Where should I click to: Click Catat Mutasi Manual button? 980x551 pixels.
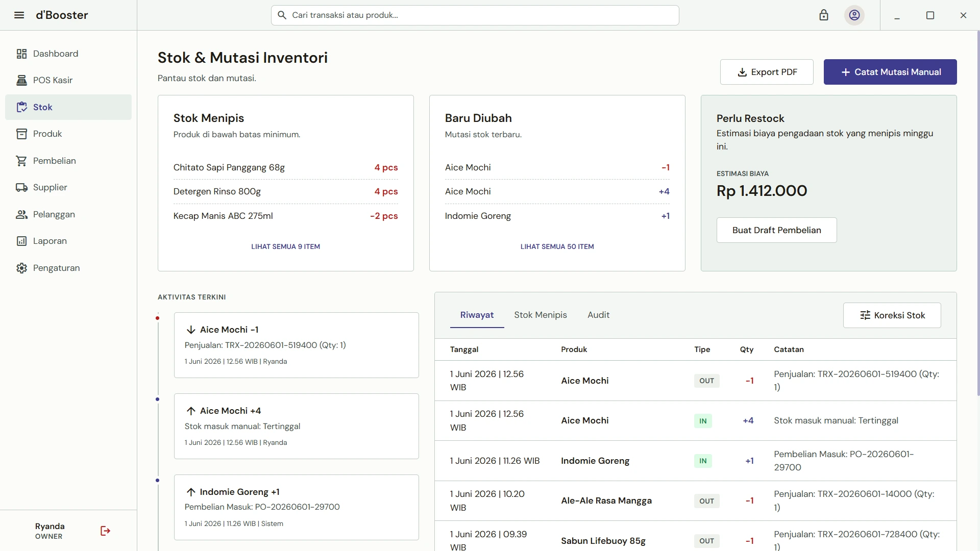click(x=890, y=72)
